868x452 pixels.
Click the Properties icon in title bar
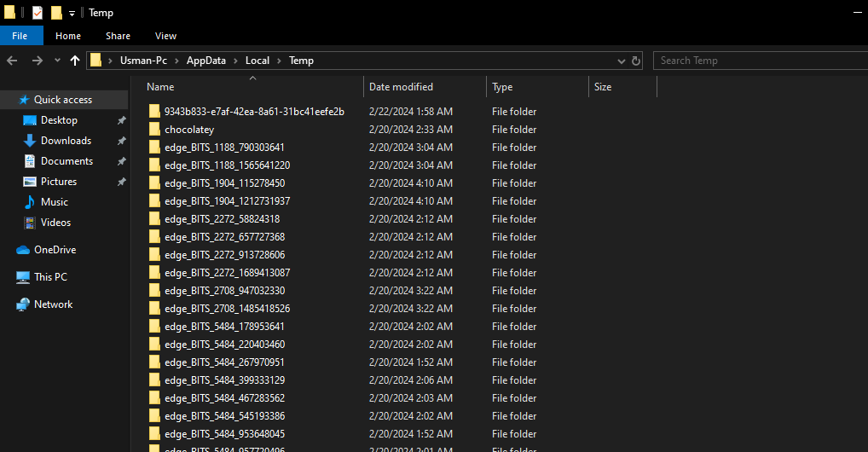click(38, 13)
